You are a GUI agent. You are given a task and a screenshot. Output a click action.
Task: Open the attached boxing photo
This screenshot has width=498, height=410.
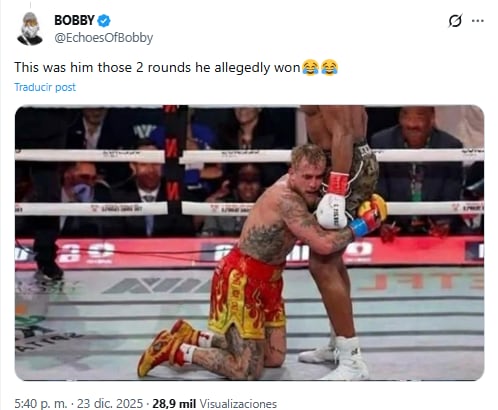(249, 243)
